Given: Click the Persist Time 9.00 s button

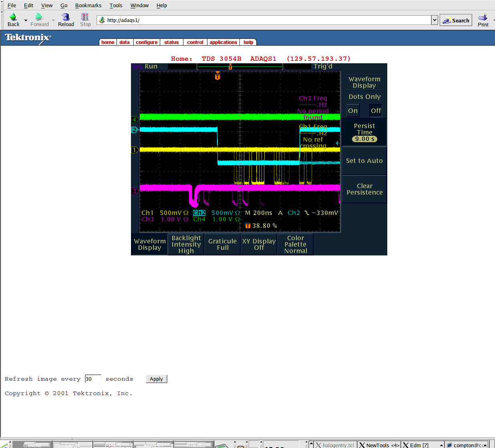Looking at the screenshot, I should [x=364, y=133].
